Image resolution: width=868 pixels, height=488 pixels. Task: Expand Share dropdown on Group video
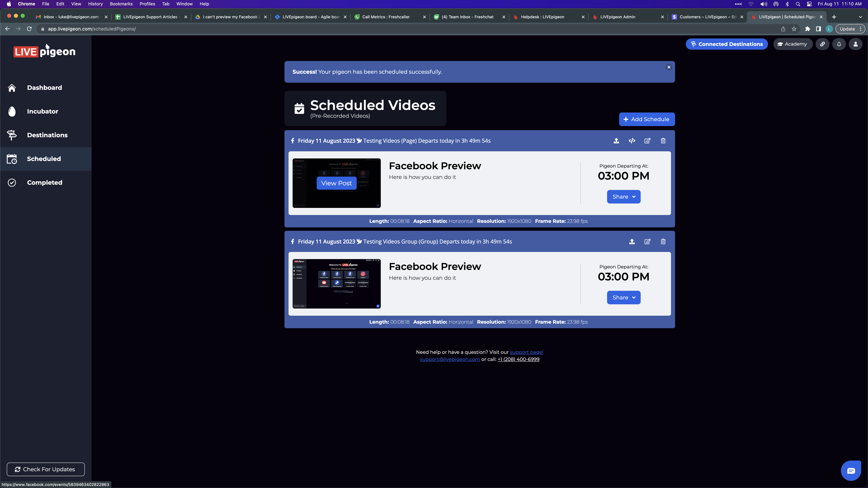click(623, 297)
